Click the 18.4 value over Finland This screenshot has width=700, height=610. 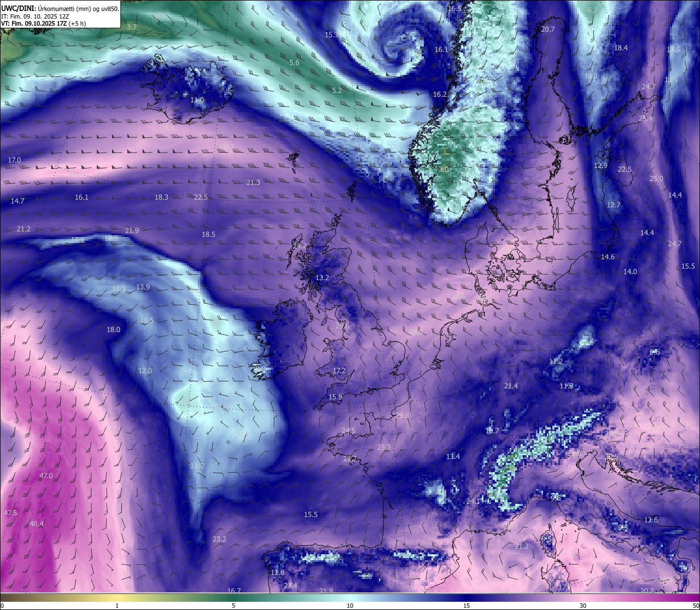tap(621, 48)
